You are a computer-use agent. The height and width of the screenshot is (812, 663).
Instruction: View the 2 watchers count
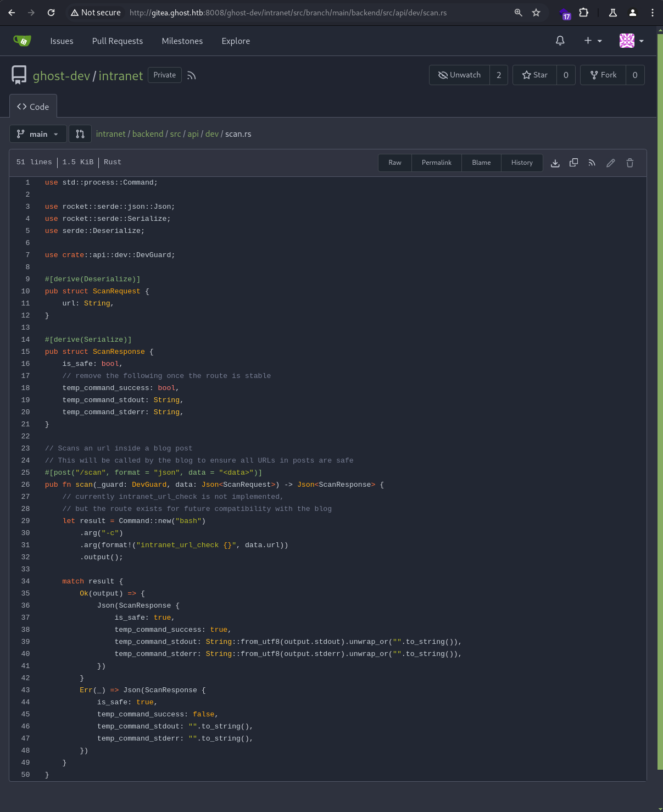point(499,75)
